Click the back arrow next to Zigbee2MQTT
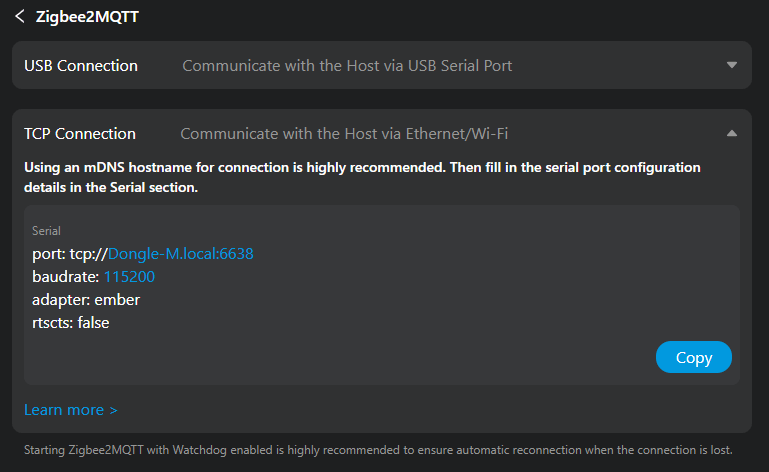769x472 pixels. pyautogui.click(x=19, y=16)
